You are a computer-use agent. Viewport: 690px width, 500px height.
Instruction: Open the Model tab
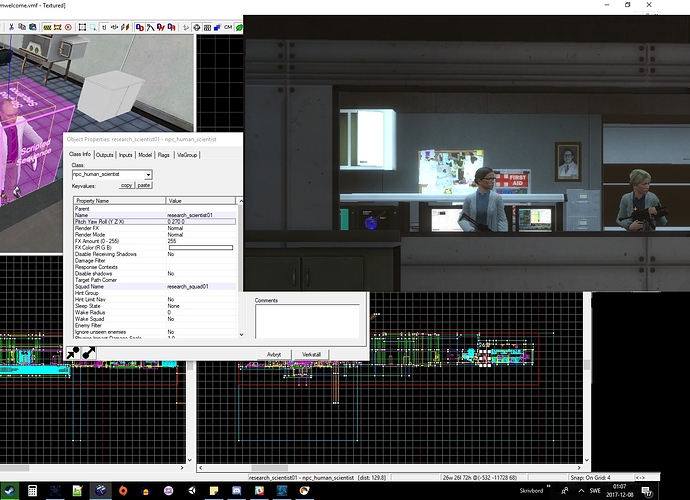[x=145, y=155]
